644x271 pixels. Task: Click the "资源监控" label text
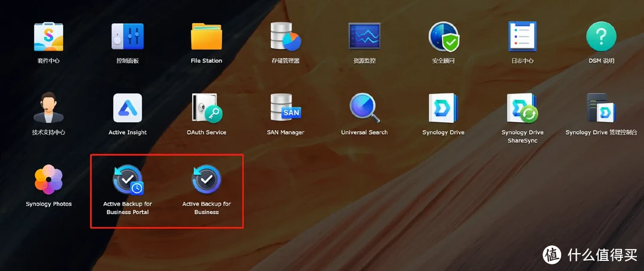coord(364,61)
